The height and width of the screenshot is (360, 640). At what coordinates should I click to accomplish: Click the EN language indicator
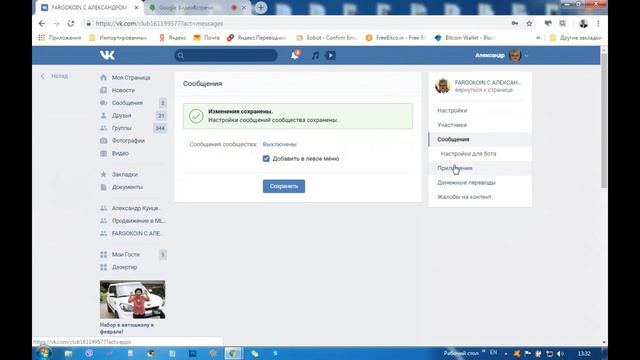493,353
